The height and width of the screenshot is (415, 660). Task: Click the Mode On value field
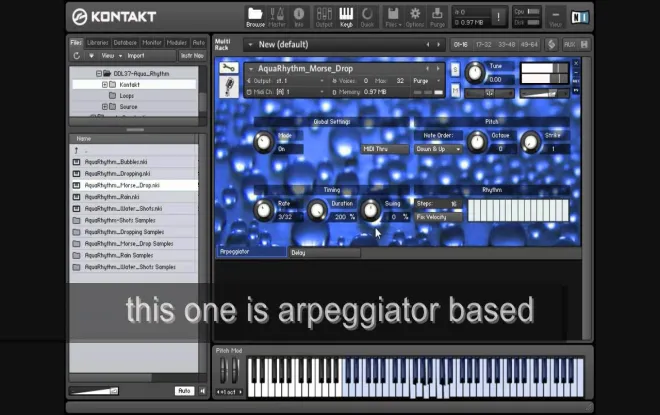click(x=290, y=149)
